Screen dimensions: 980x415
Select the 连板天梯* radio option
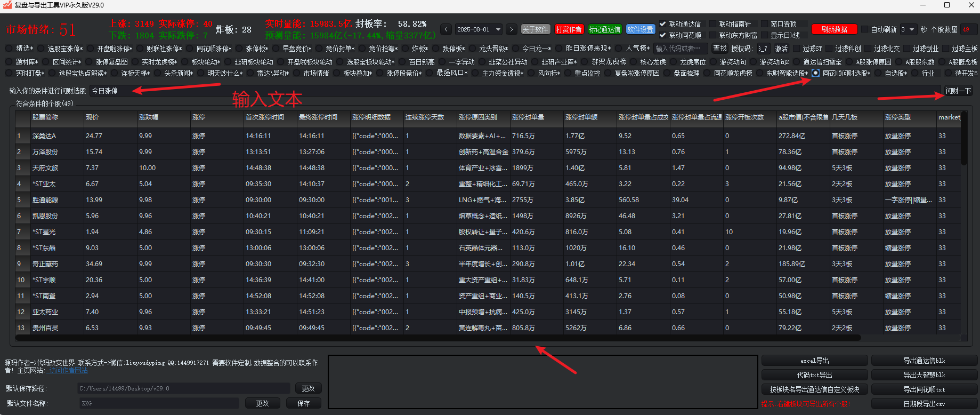coord(114,73)
